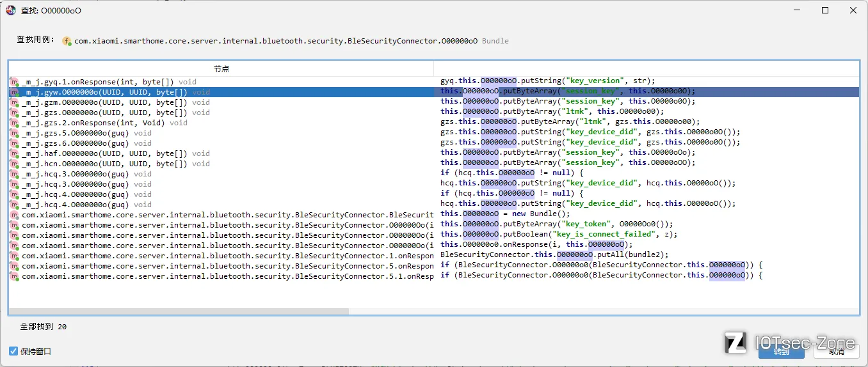Select the _m_j.gzs.5.O000000o(guq) row
The image size is (868, 367).
click(86, 133)
